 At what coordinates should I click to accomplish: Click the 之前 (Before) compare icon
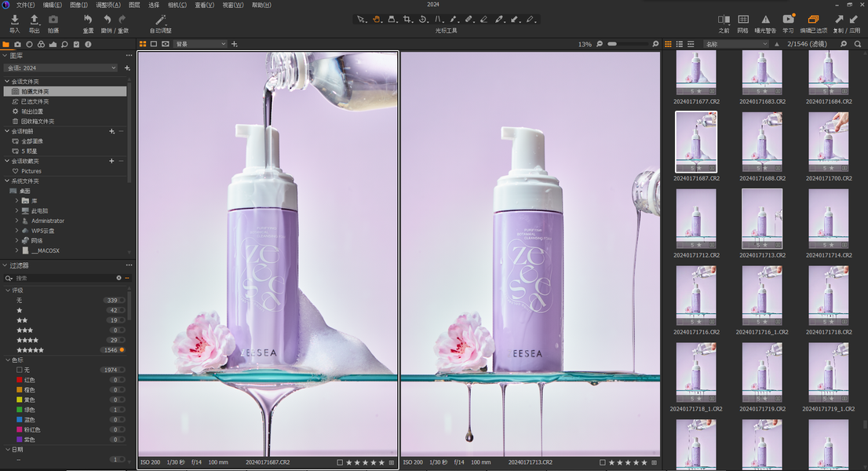[724, 20]
